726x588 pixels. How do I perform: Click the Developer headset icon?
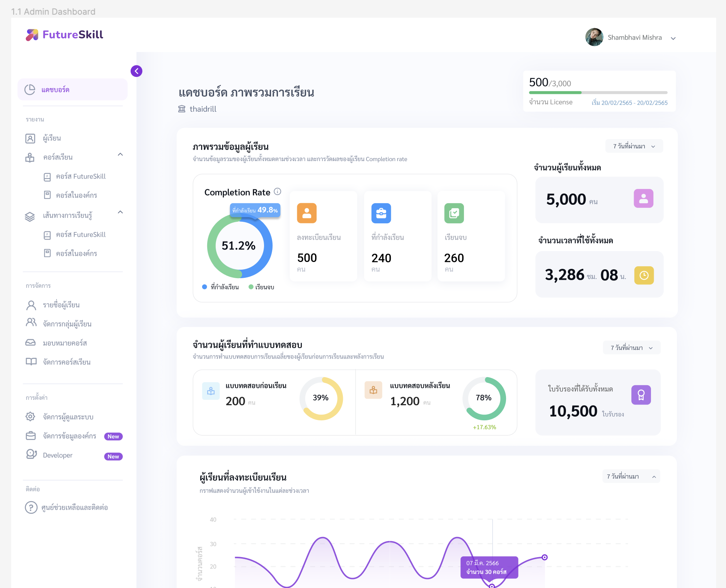pos(31,454)
